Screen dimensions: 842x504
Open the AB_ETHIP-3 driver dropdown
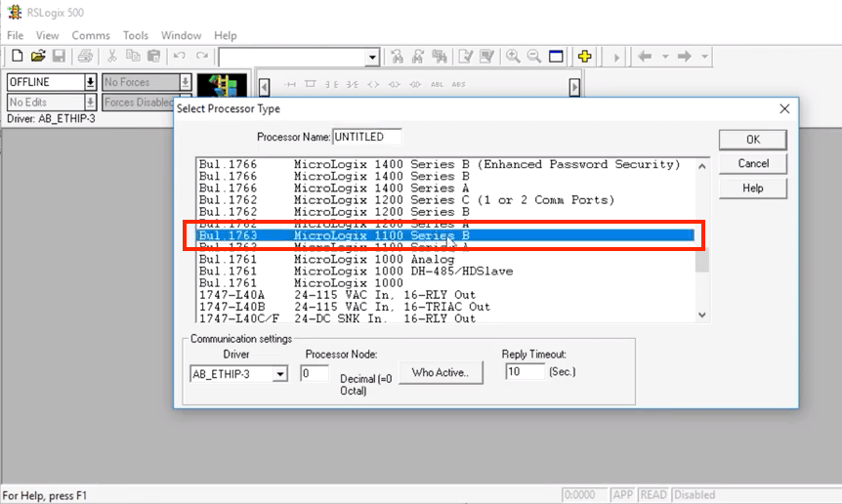(x=280, y=374)
